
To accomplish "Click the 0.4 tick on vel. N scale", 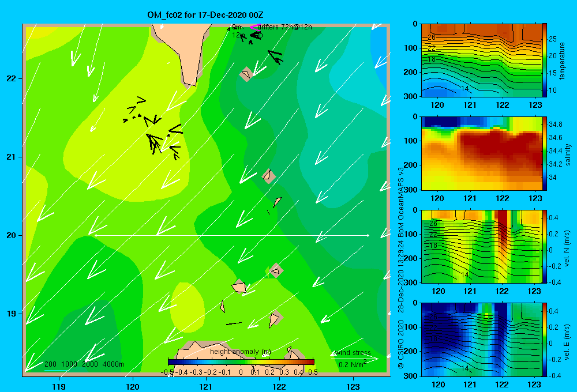I will click(553, 218).
